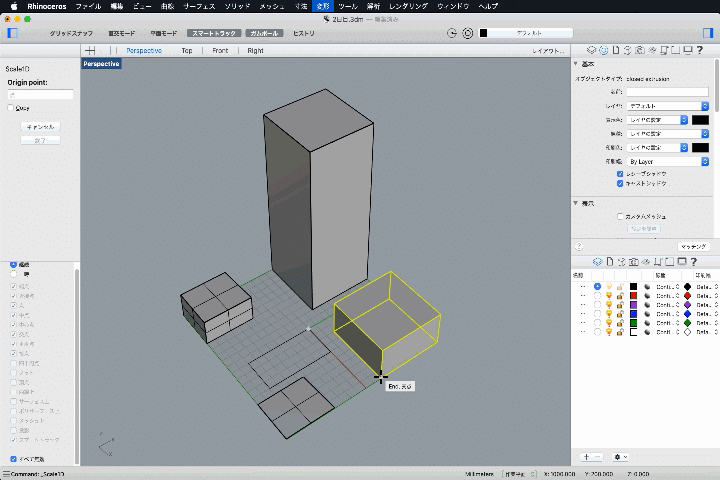Uncheck the キャストシャドウ checkbox
Viewport: 720px width, 480px height.
pyautogui.click(x=620, y=183)
